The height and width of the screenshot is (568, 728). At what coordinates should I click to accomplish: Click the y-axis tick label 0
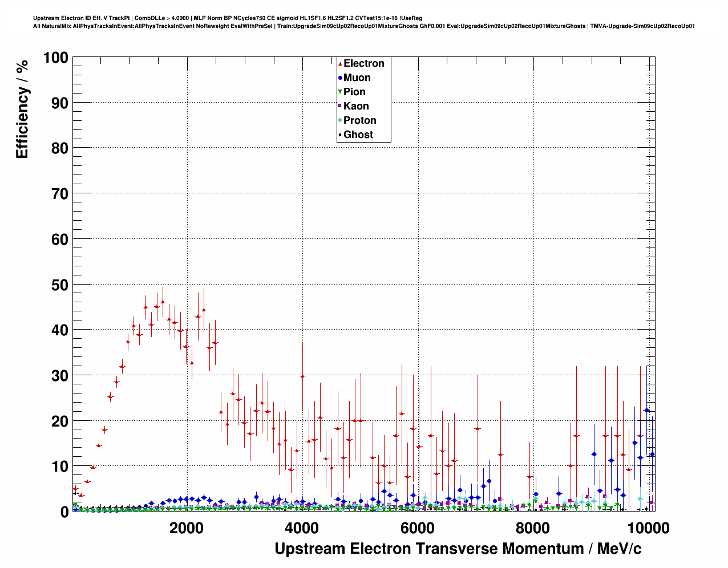[x=64, y=512]
